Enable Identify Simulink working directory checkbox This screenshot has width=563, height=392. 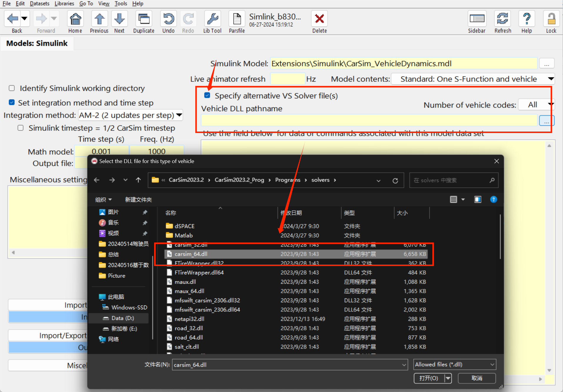pyautogui.click(x=12, y=88)
